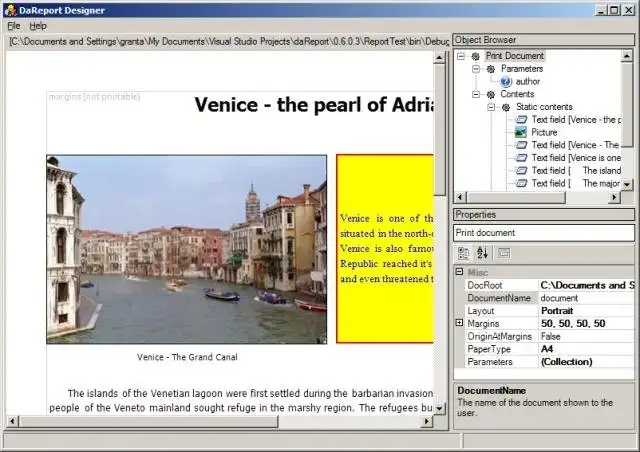Click icon of 'Venice is one' text field

click(x=521, y=158)
